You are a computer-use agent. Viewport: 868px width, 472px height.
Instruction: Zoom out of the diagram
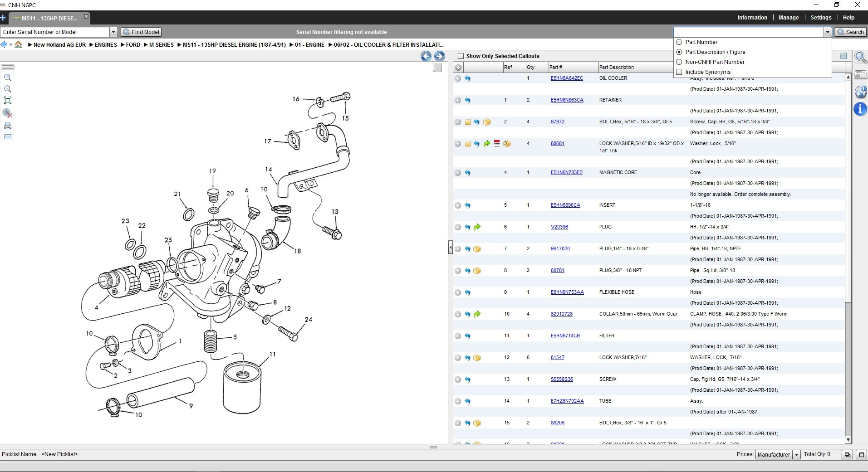tap(8, 89)
